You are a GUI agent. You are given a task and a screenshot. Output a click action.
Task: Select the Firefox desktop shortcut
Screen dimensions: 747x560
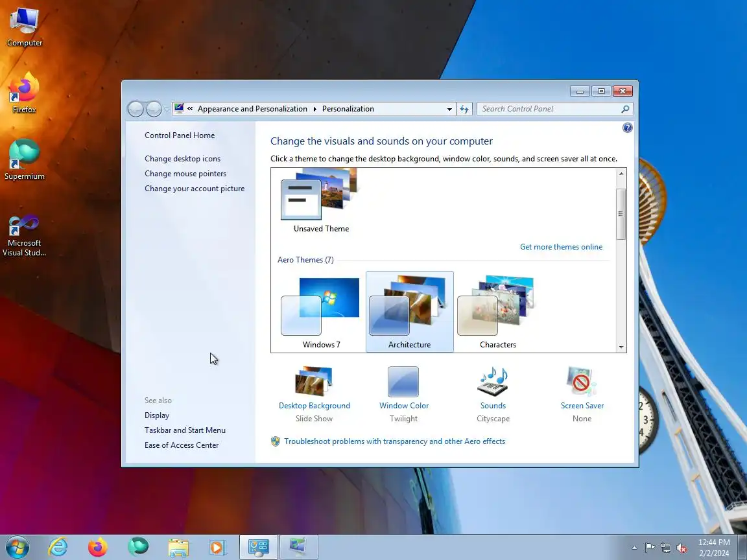pyautogui.click(x=24, y=93)
